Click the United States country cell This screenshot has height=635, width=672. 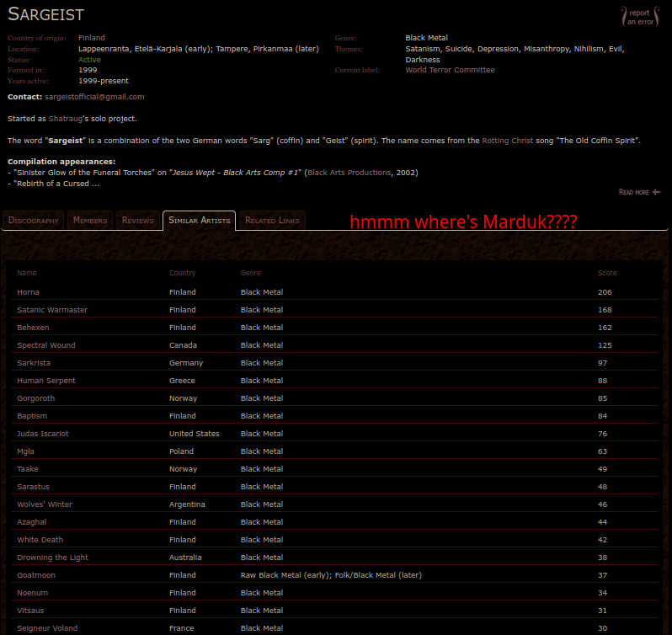coord(195,434)
